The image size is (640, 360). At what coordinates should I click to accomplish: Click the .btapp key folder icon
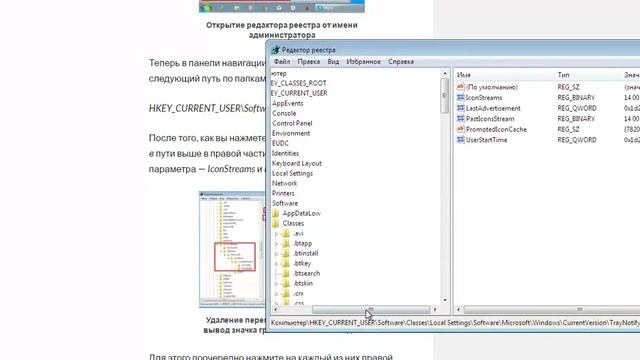pos(286,243)
